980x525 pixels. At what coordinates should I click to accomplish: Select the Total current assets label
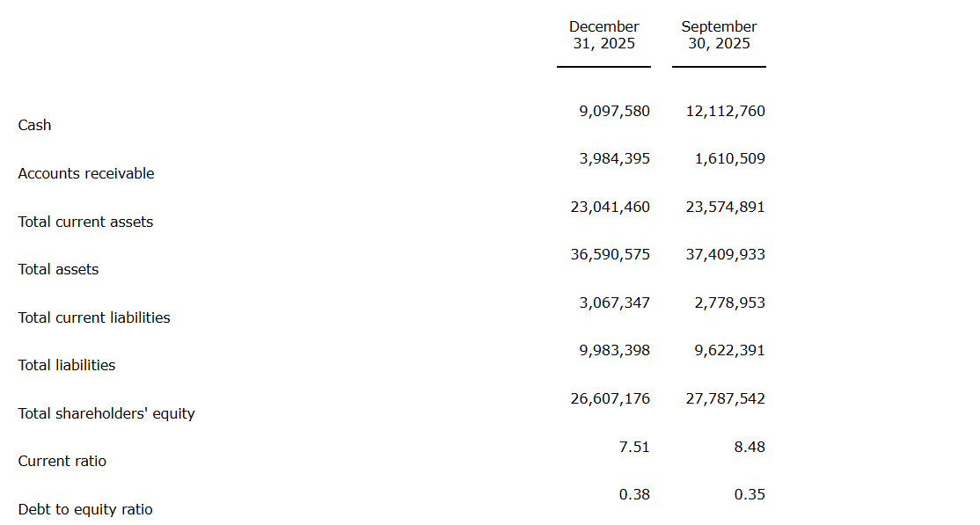(85, 222)
